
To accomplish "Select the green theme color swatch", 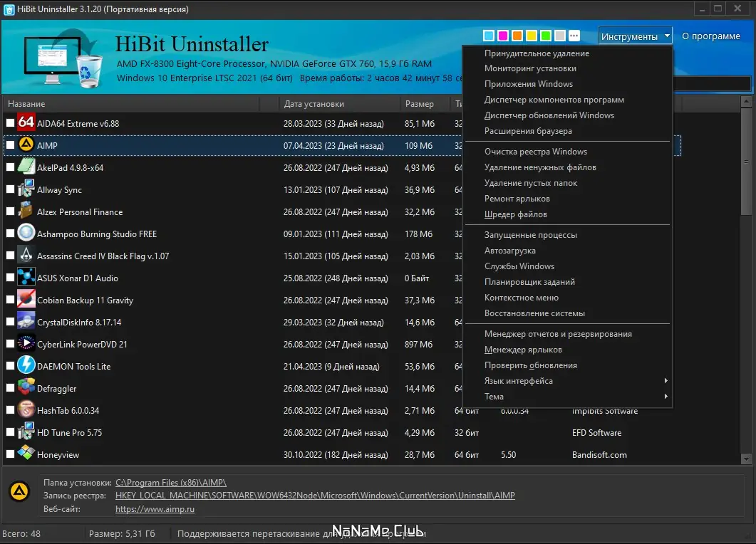I will (545, 36).
